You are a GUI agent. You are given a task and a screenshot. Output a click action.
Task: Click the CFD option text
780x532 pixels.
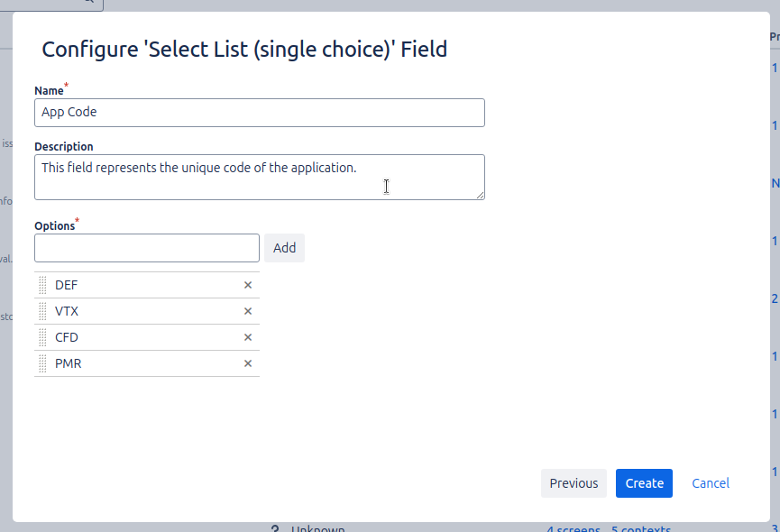67,337
